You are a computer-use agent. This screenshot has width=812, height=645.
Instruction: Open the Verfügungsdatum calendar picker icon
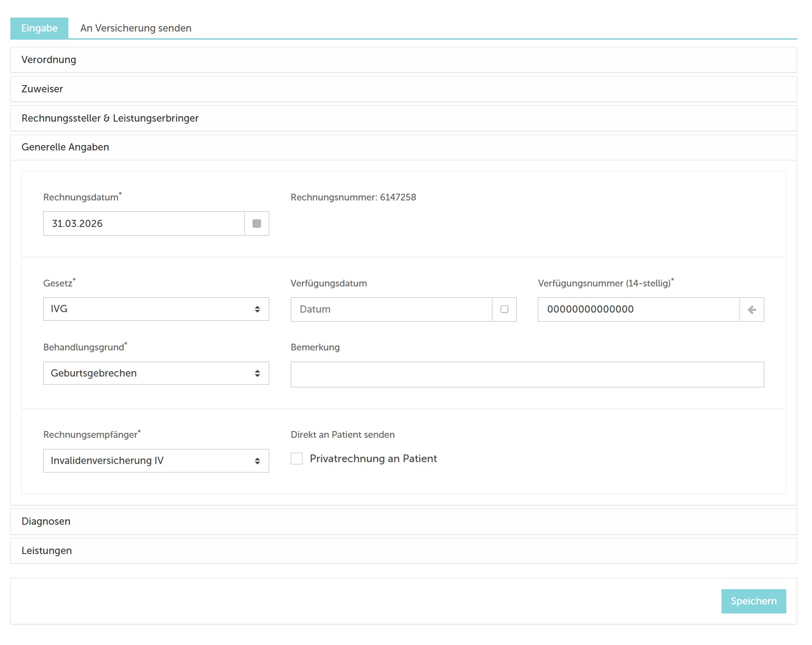504,309
